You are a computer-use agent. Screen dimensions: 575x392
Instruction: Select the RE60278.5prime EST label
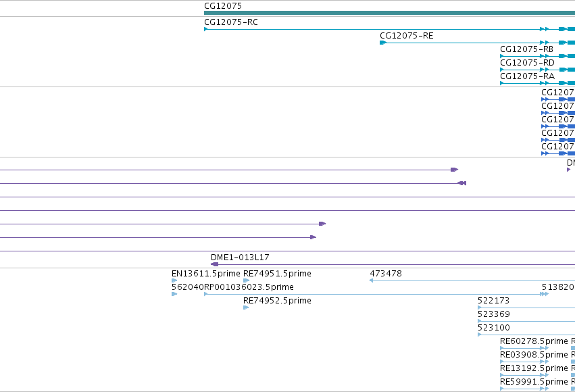click(534, 341)
